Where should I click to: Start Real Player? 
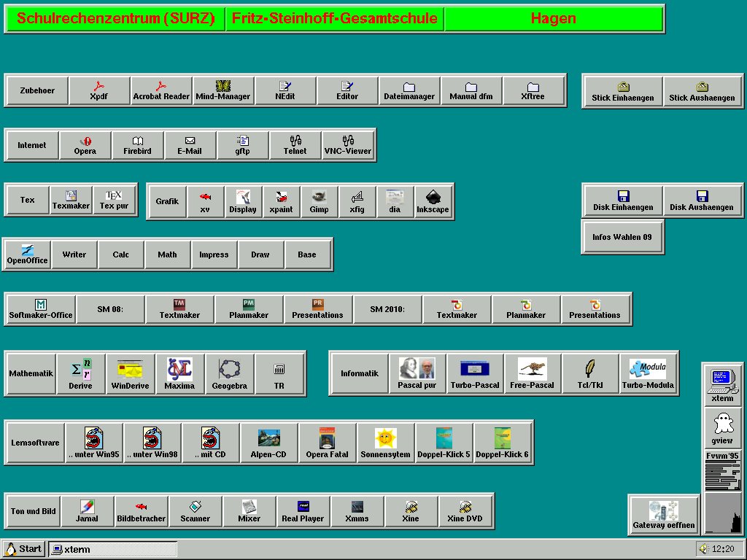click(x=303, y=511)
